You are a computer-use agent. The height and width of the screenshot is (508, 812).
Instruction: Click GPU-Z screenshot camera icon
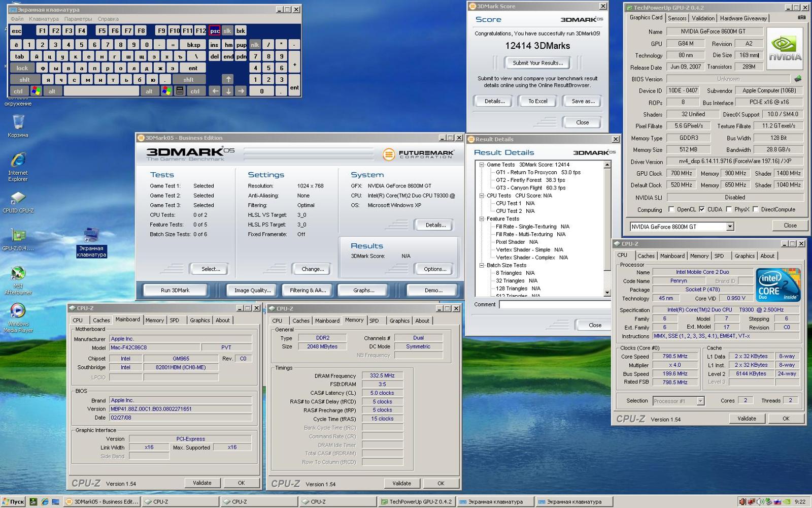pos(801,17)
